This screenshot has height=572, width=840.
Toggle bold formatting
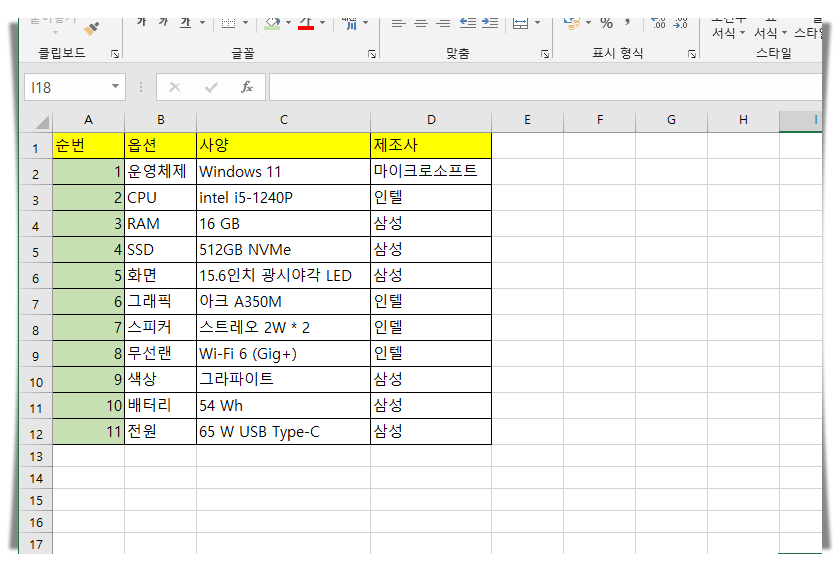tap(141, 22)
